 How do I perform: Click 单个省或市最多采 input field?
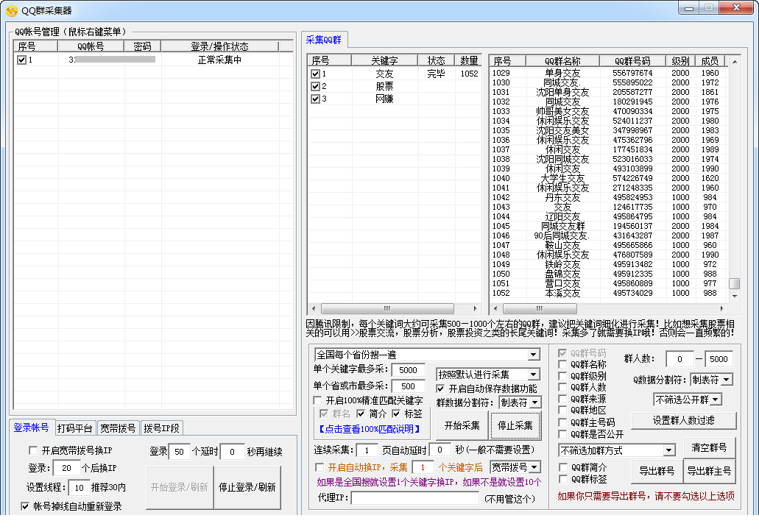point(408,386)
